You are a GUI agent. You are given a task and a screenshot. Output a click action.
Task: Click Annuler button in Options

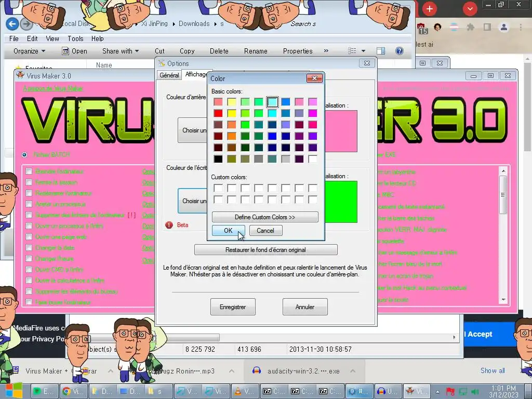[x=305, y=307]
